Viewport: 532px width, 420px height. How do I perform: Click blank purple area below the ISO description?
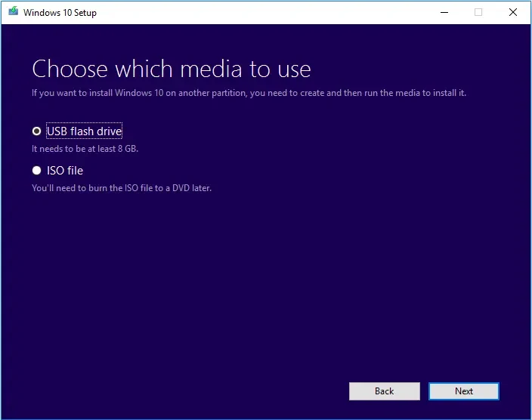tap(264, 287)
